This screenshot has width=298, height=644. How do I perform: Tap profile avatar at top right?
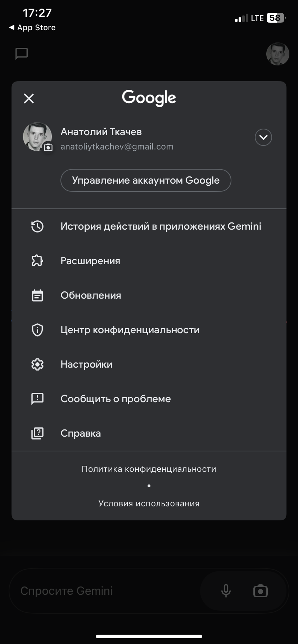pos(278,54)
